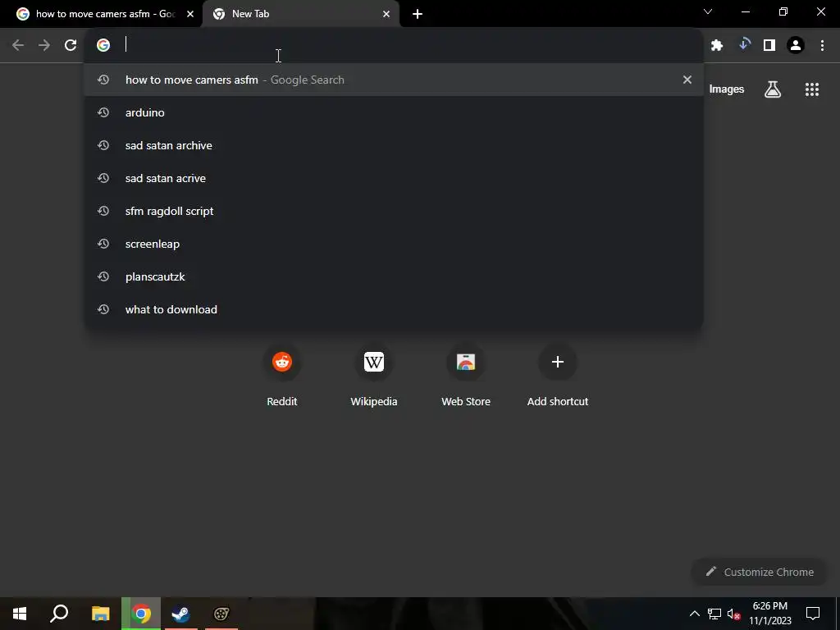Image resolution: width=840 pixels, height=630 pixels.
Task: Open the Windows Start menu
Action: [20, 614]
